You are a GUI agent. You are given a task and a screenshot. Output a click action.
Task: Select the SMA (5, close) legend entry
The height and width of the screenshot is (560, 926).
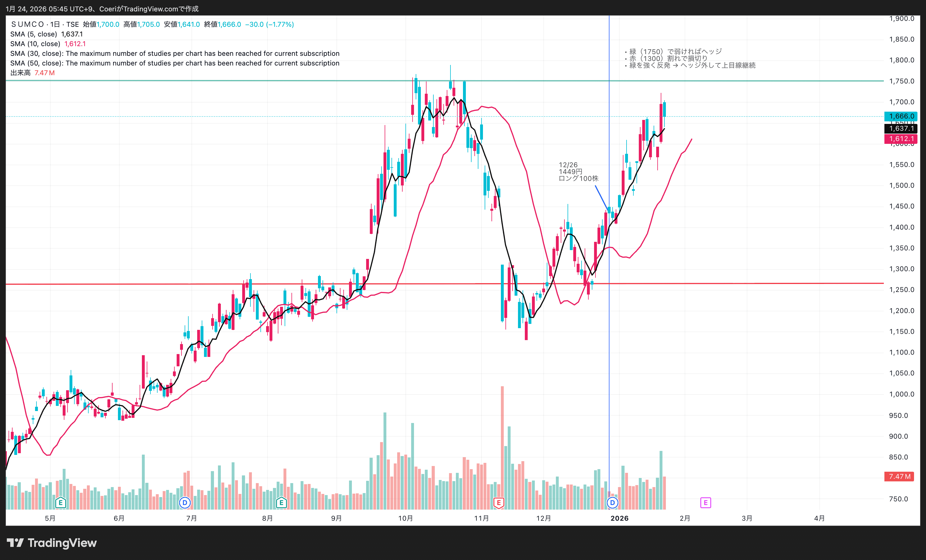coord(34,34)
